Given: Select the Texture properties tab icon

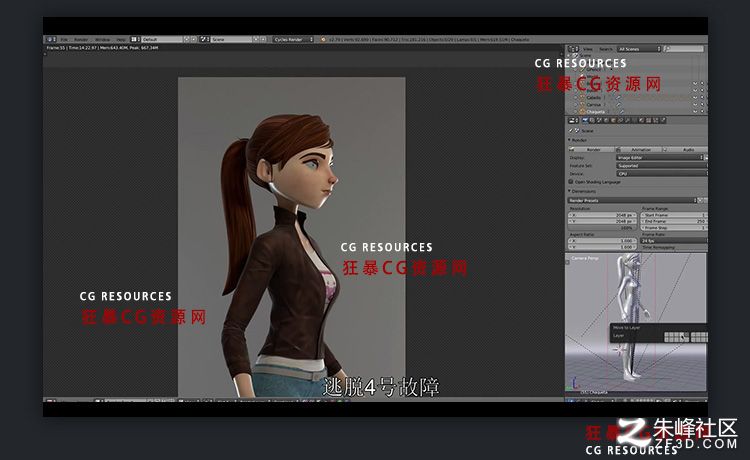Looking at the screenshot, I should coord(648,120).
